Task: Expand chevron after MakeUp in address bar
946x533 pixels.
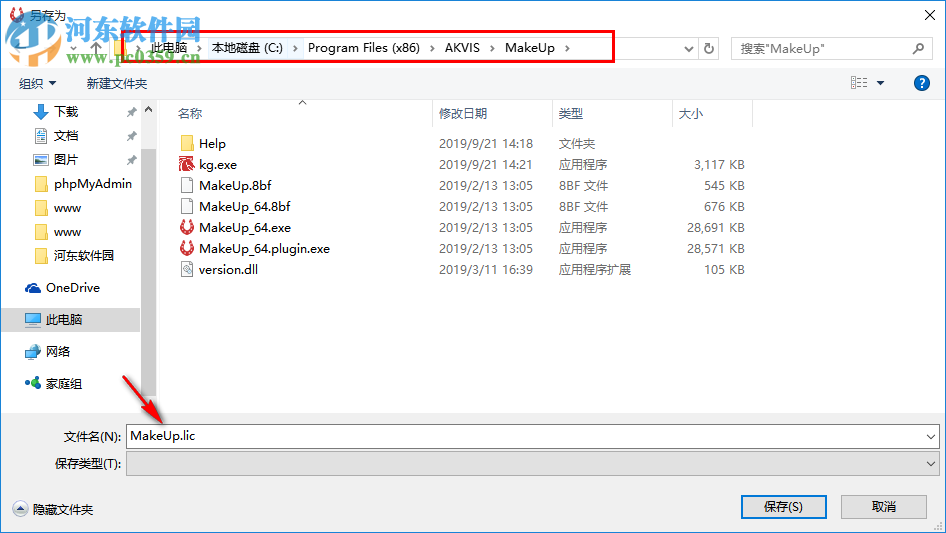Action: point(567,48)
